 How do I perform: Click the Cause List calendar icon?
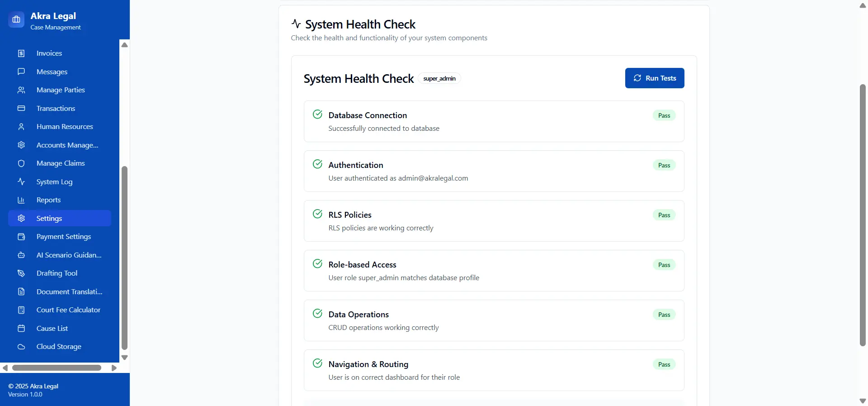21,328
